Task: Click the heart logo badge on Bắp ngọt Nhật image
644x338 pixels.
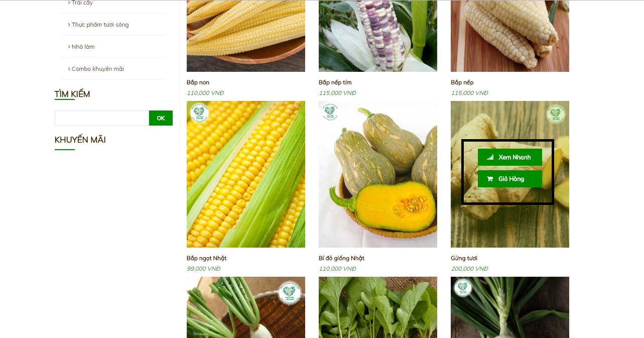Action: tap(199, 112)
